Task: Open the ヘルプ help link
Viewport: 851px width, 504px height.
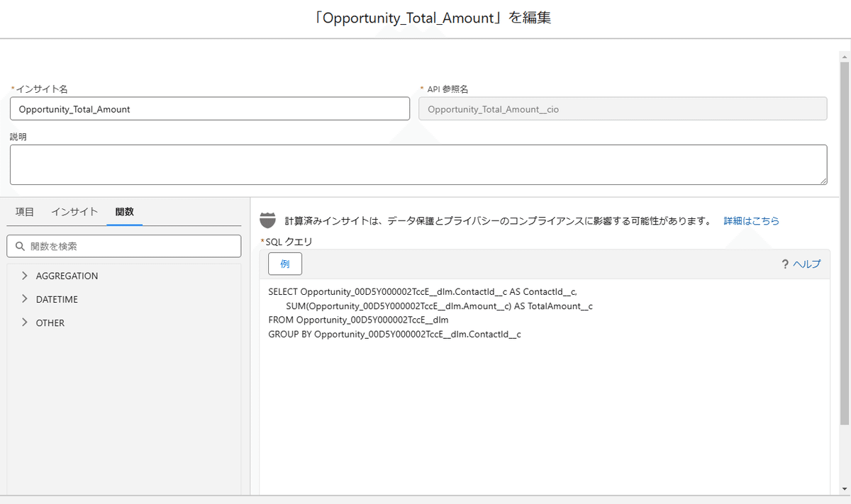Action: click(806, 264)
